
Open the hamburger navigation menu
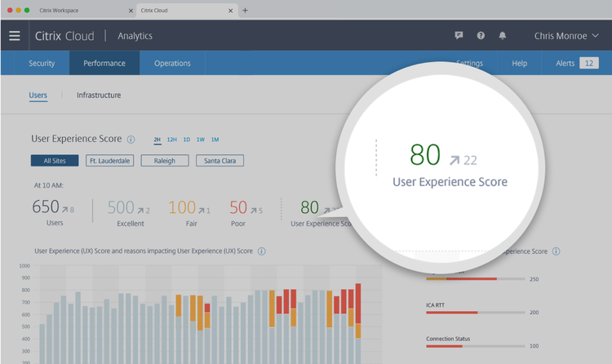[15, 36]
